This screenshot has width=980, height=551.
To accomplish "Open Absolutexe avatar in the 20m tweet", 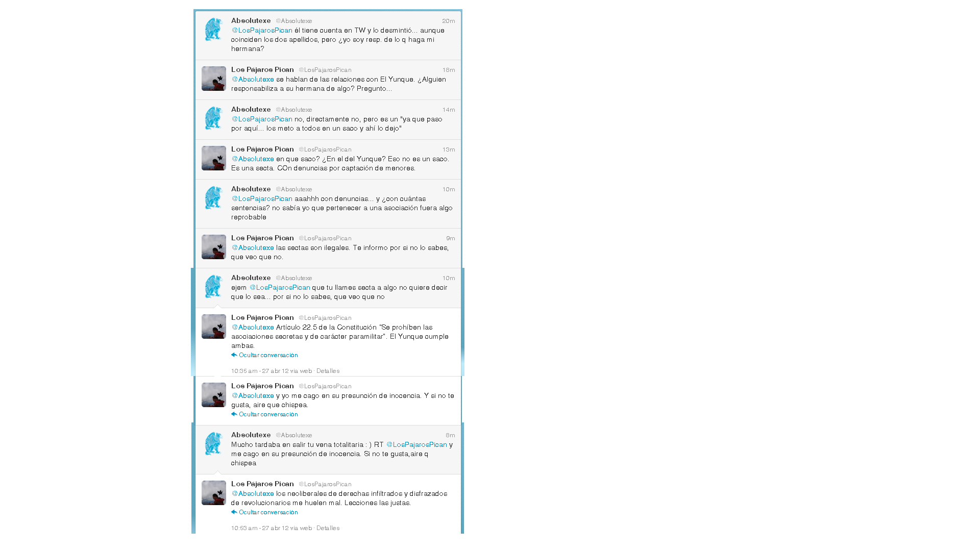I will (x=213, y=30).
